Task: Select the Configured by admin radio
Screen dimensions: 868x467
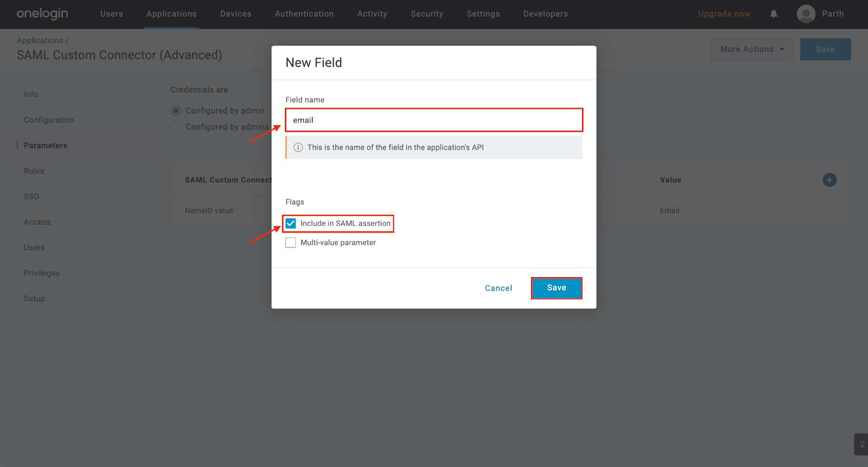Action: tap(176, 111)
